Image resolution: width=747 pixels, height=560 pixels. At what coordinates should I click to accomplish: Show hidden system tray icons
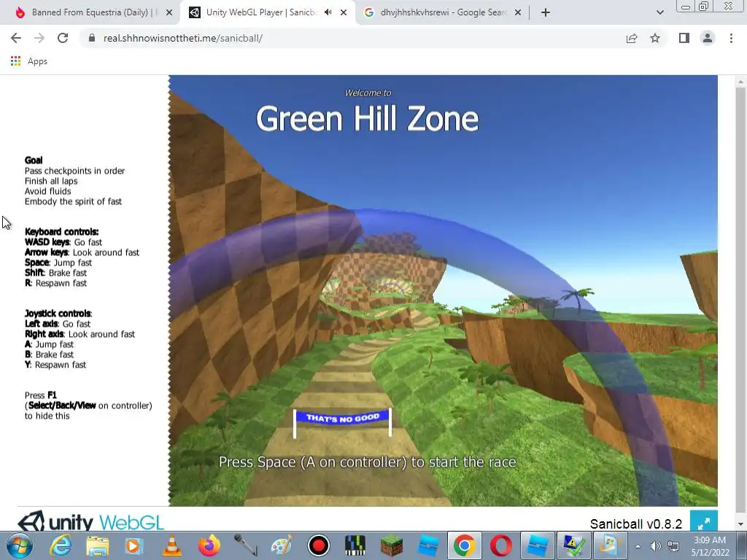pyautogui.click(x=638, y=546)
